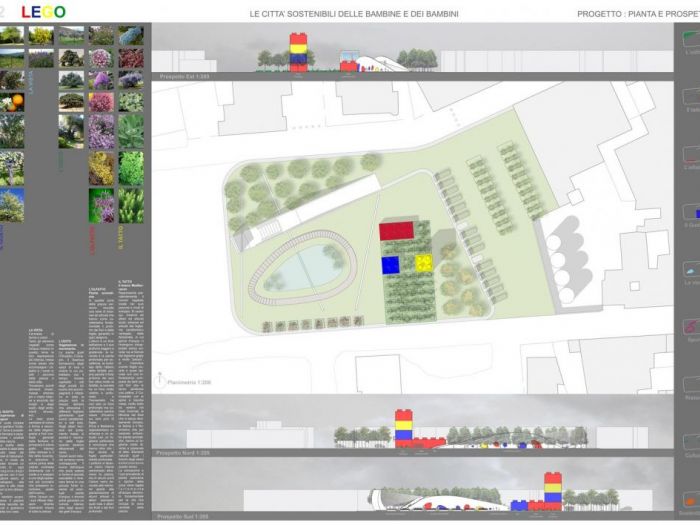Open the blue-sky tree photo thumbnail

[12, 205]
